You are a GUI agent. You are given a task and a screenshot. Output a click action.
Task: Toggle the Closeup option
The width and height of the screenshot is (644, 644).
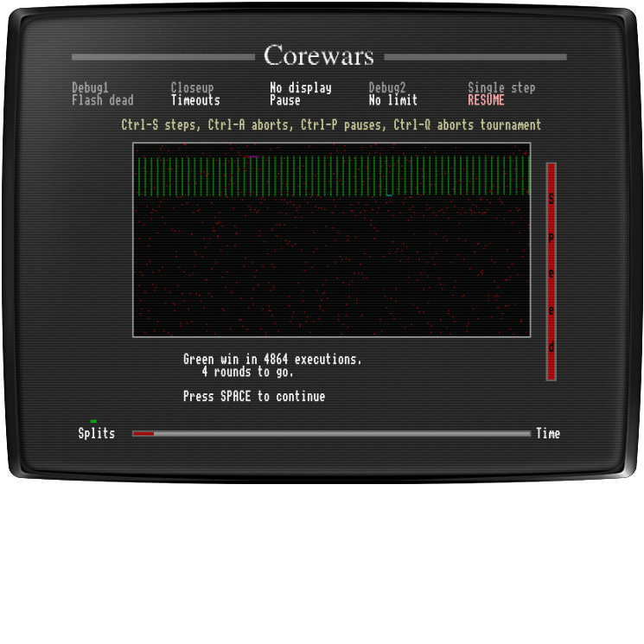[x=192, y=87]
